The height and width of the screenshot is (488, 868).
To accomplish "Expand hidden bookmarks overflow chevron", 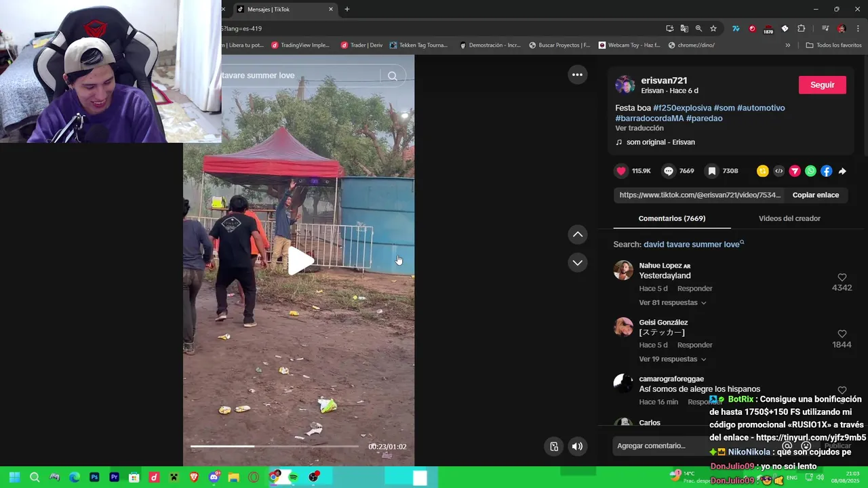I will point(787,45).
